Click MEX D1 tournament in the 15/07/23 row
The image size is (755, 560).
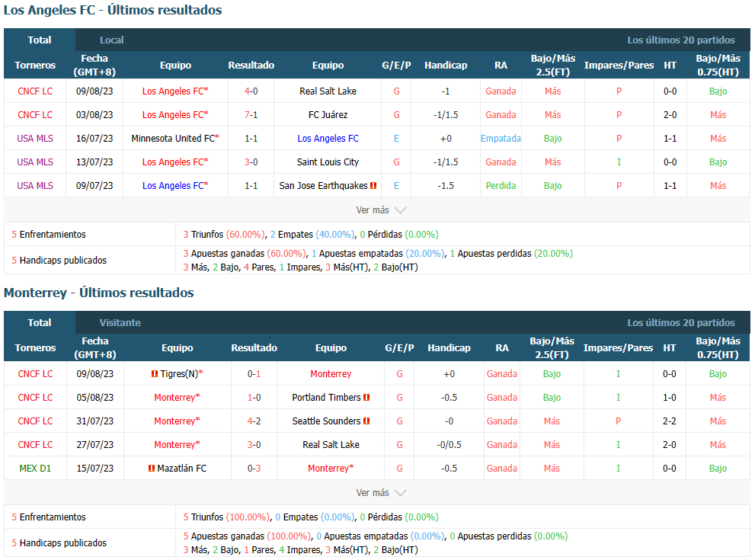click(x=35, y=468)
